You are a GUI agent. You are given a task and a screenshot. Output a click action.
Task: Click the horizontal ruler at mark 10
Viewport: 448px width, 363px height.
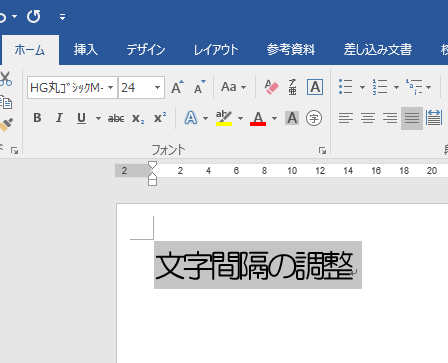coord(292,171)
